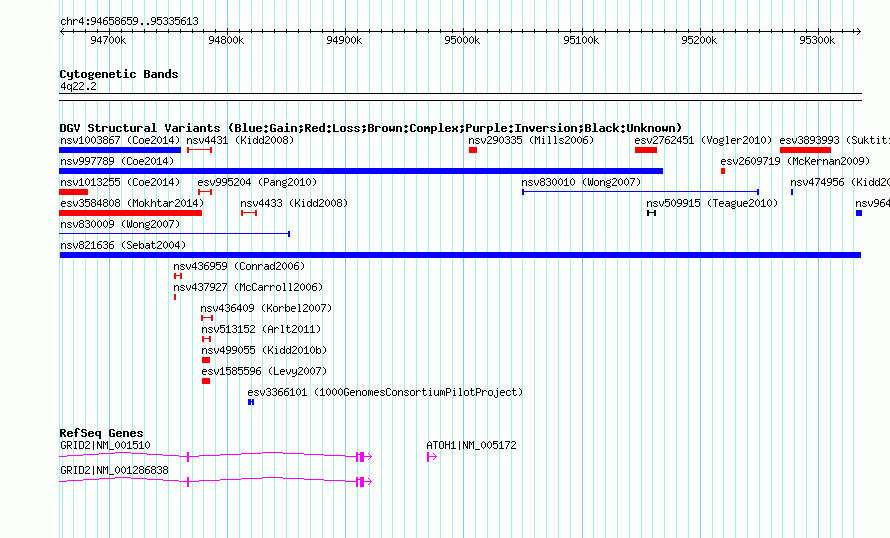Click the RefSeq Genes track heading
This screenshot has width=890, height=538.
click(101, 433)
